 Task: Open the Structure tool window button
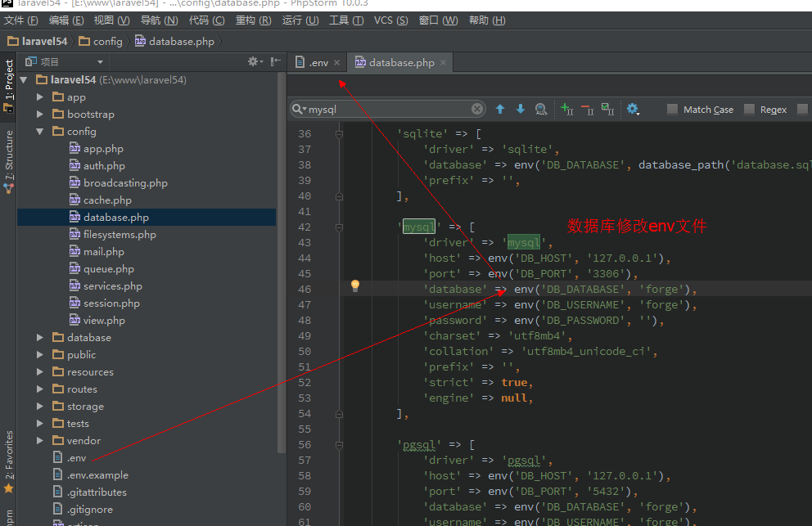tap(9, 161)
